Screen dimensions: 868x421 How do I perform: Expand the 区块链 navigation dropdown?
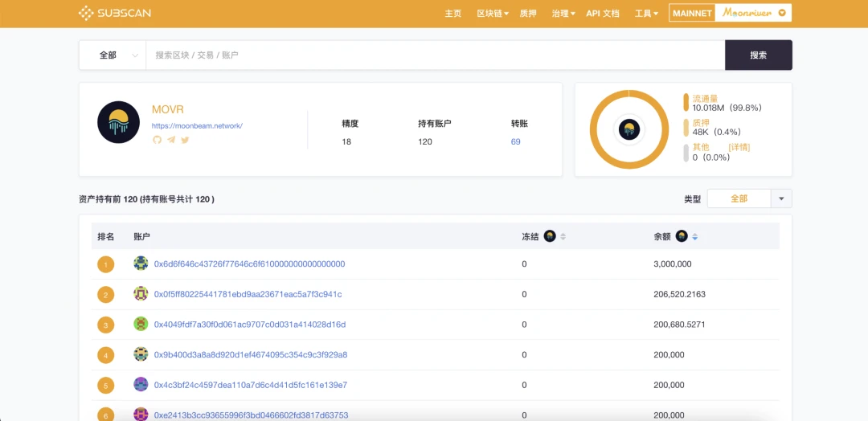click(x=493, y=14)
